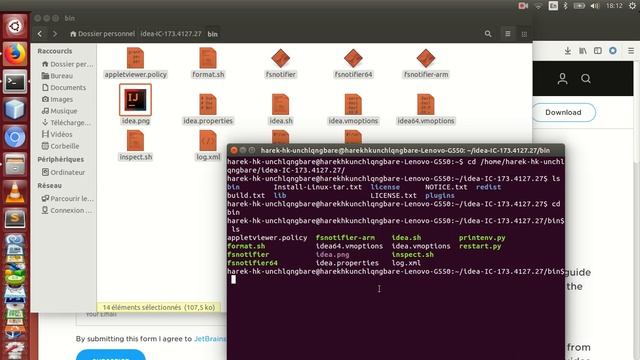The width and height of the screenshot is (640, 360).
Task: Switch file manager to list view
Action: pyautogui.click(x=508, y=34)
